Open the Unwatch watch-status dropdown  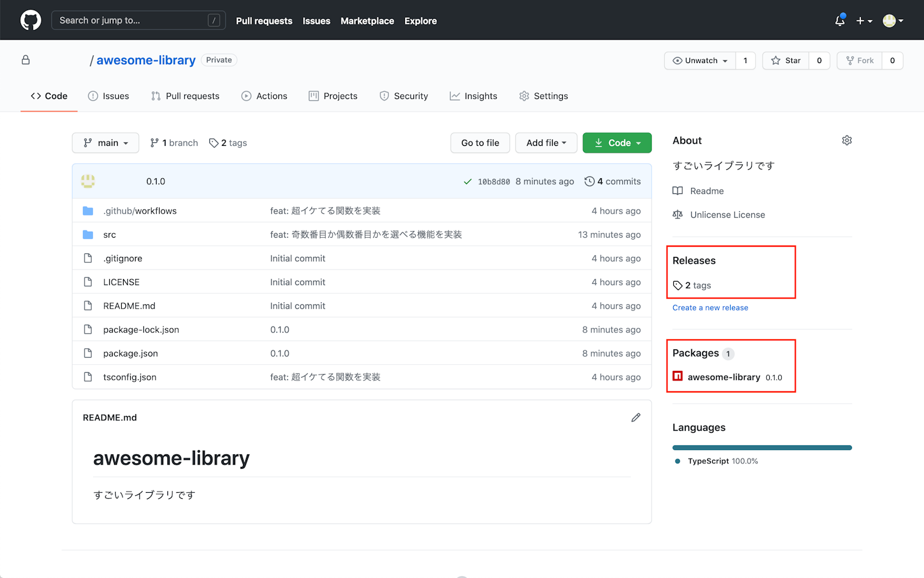700,61
